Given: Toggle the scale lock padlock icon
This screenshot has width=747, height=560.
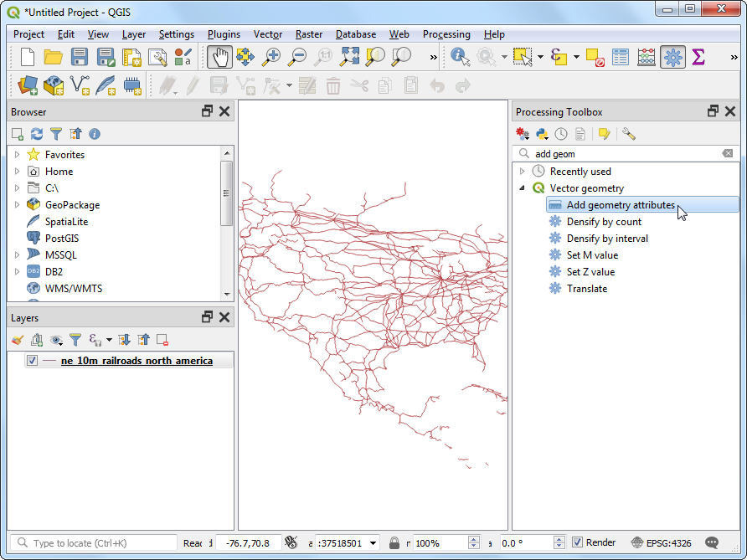Looking at the screenshot, I should click(394, 542).
